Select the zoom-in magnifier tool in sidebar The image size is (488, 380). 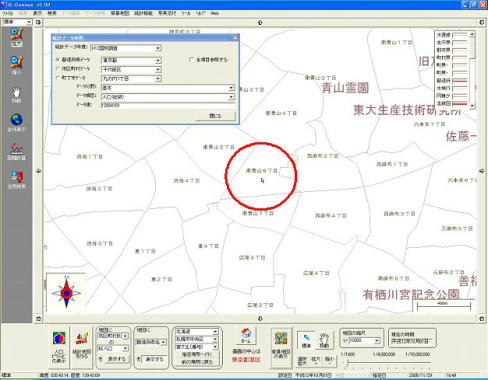16,37
